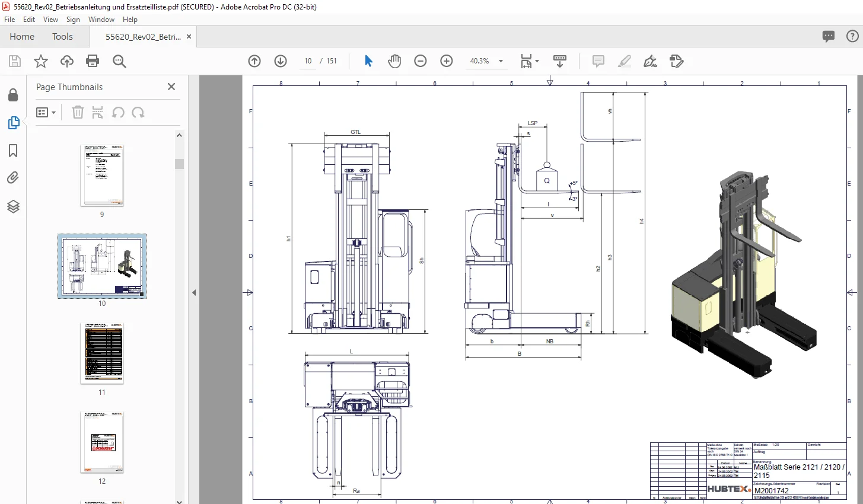Image resolution: width=863 pixels, height=504 pixels.
Task: Click the scrolling mode read icon
Action: [560, 61]
